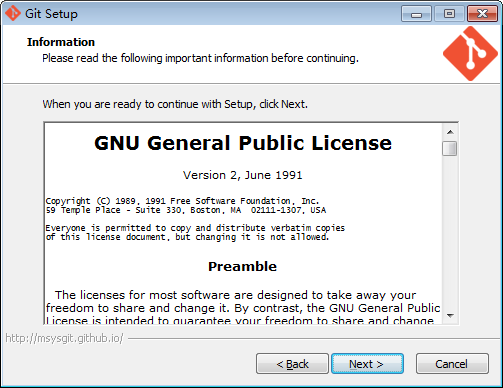Go back with the Back button
The width and height of the screenshot is (503, 388).
[292, 364]
